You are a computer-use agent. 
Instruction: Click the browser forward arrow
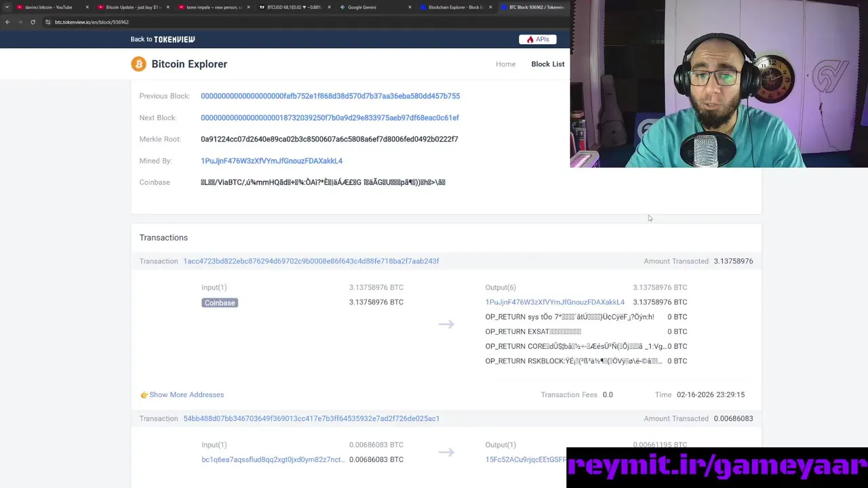tap(20, 22)
